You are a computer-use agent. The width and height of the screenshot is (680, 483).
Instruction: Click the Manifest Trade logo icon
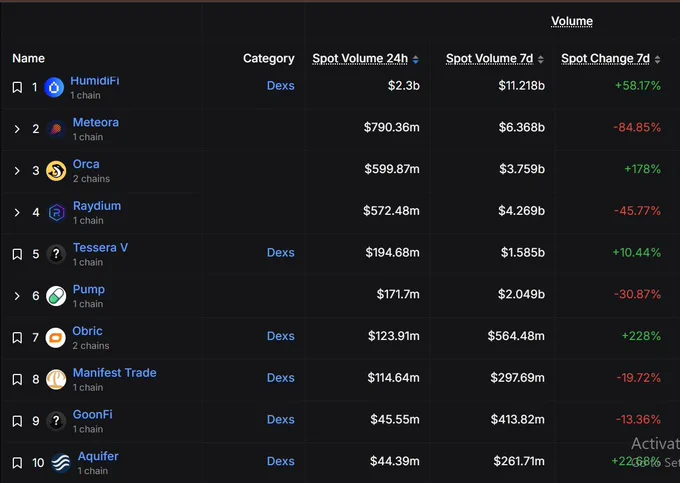point(56,379)
